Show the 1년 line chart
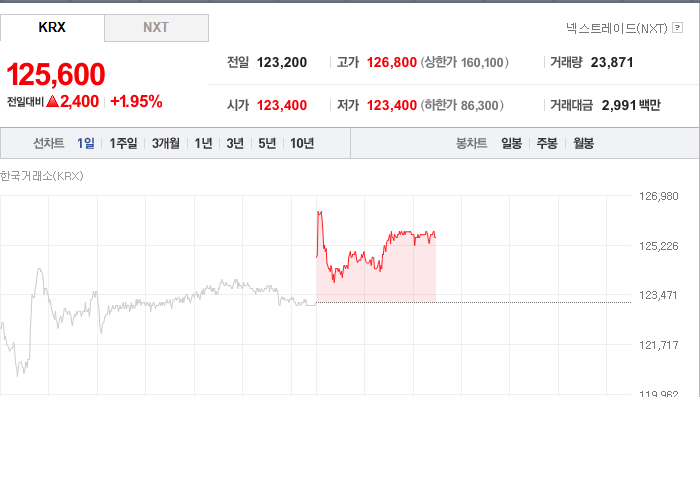Viewport: 700px width, 490px height. click(203, 143)
